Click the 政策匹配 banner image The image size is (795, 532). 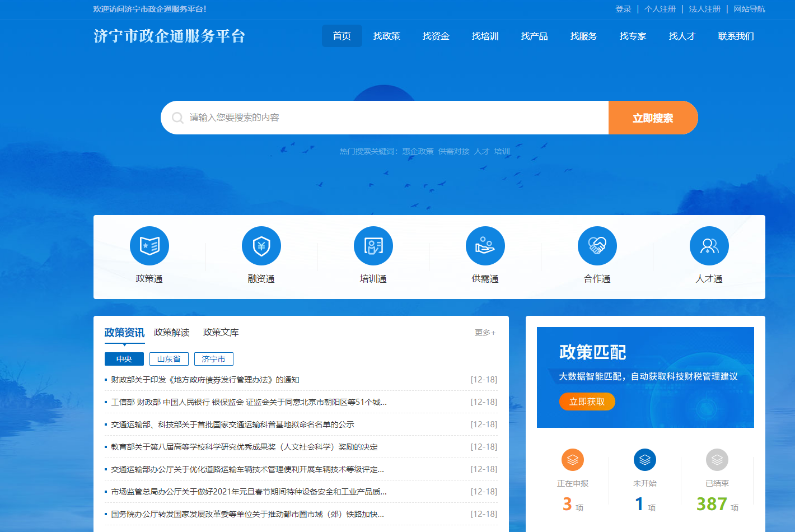646,377
